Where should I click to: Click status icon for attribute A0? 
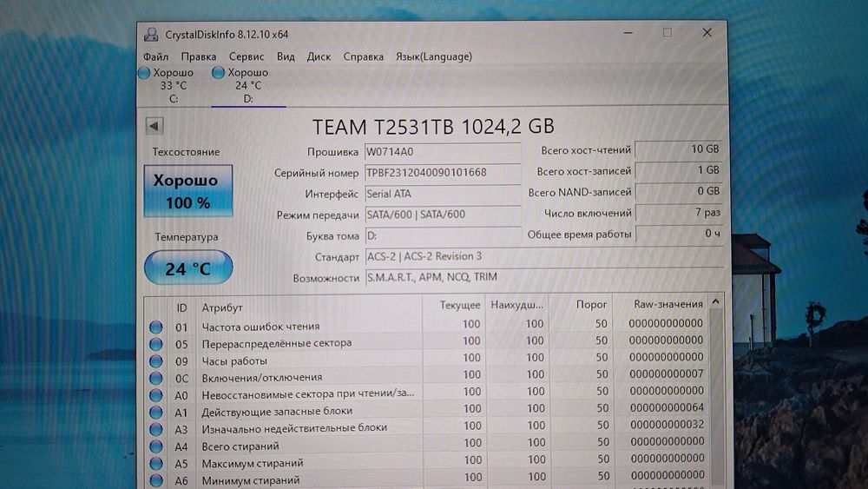(x=156, y=395)
